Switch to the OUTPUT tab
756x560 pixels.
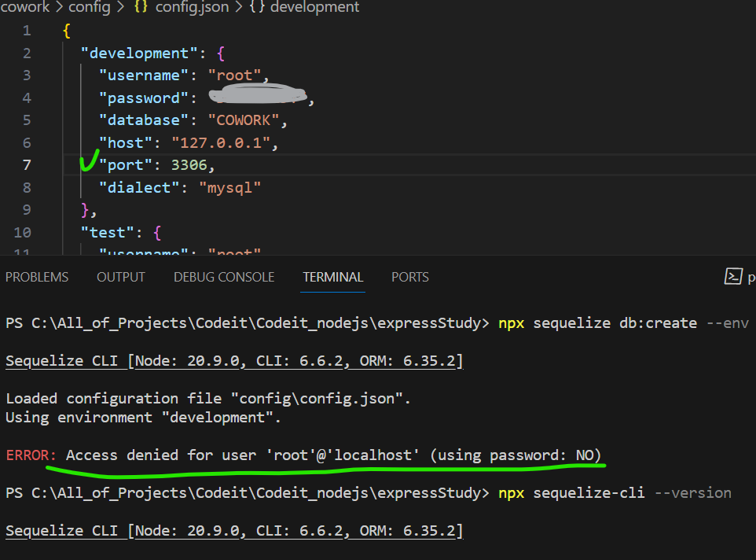coord(121,277)
